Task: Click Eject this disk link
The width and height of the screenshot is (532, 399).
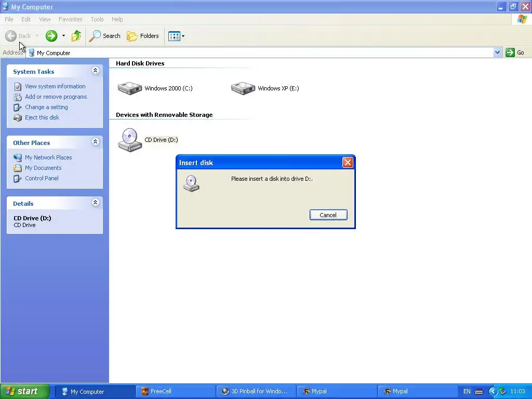Action: (42, 117)
